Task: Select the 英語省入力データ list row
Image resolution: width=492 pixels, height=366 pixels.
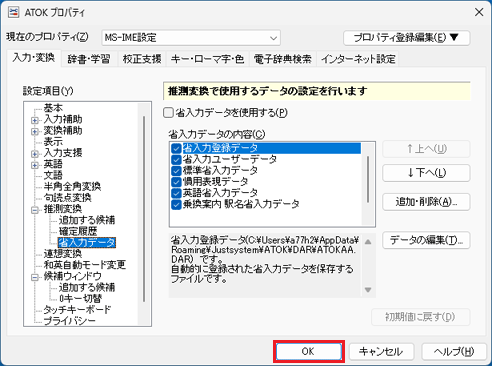Action: point(221,193)
